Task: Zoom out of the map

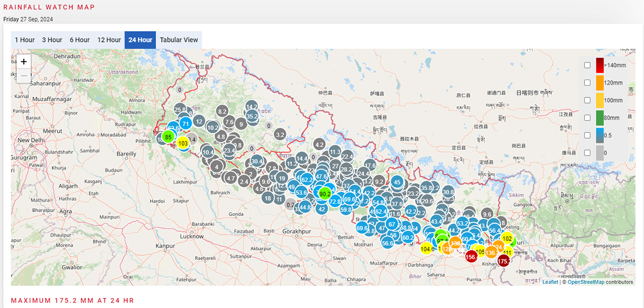Action: click(x=24, y=75)
